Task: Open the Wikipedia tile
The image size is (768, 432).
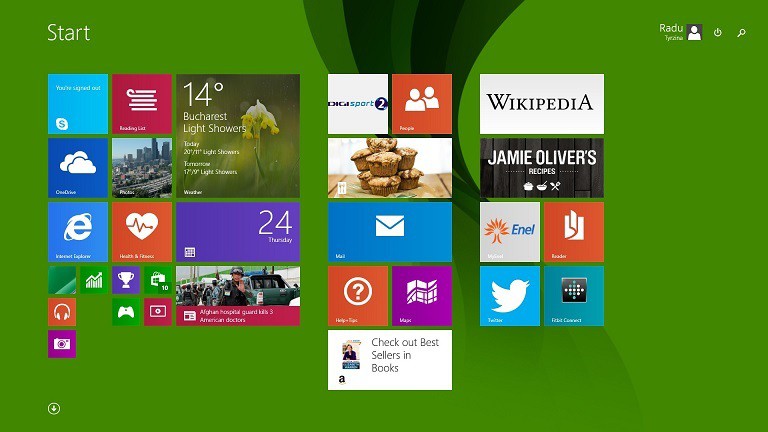Action: pos(542,104)
